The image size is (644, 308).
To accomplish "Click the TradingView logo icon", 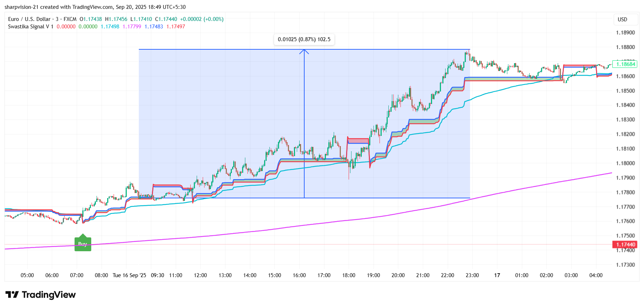I will pos(12,295).
